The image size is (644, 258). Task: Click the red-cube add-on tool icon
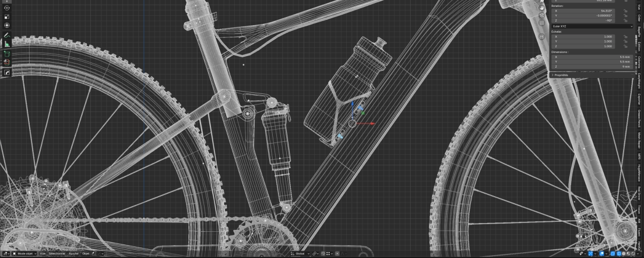pos(7,62)
